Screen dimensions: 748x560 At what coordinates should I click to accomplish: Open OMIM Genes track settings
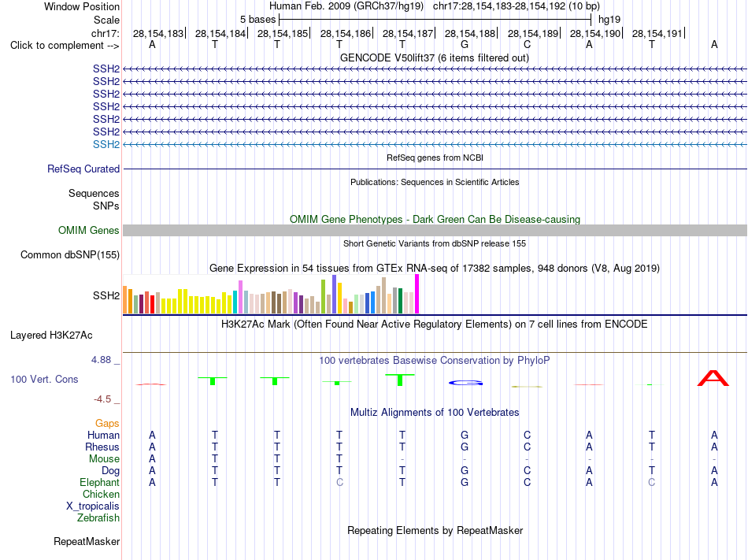(89, 231)
